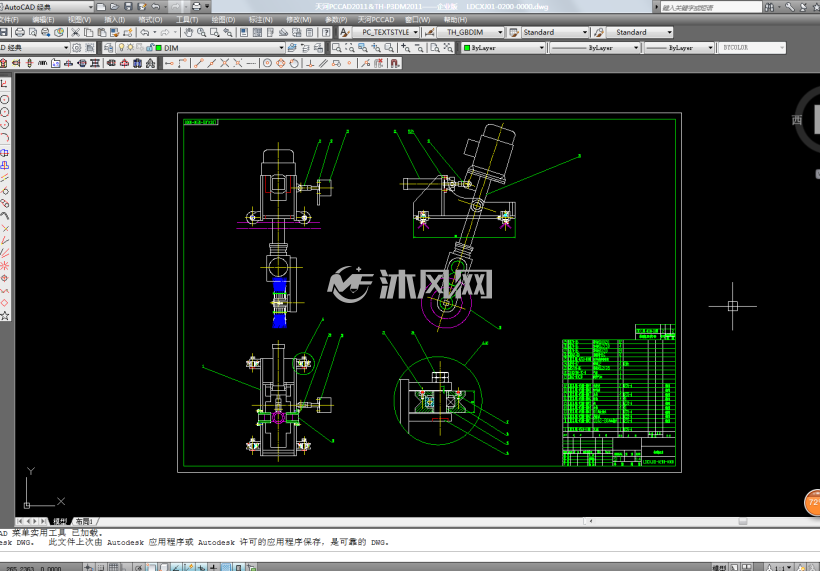Open the 格式(O) menu

tap(150, 19)
